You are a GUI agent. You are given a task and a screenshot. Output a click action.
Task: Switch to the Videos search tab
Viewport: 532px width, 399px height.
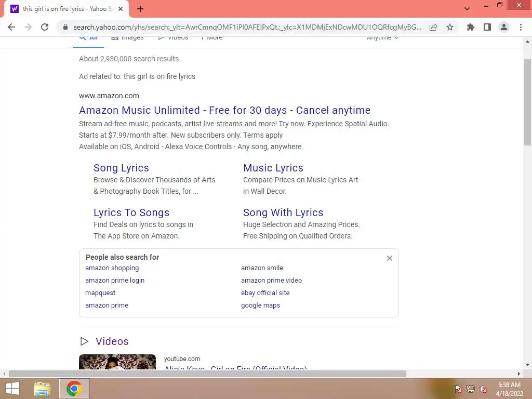(172, 37)
